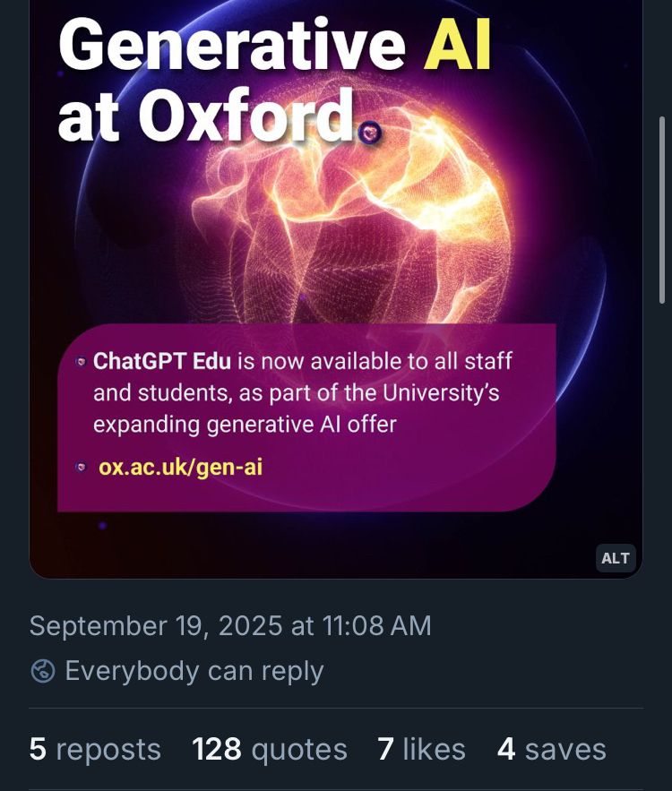Open the ALT text badge on the image
672x791 pixels.
tap(616, 558)
